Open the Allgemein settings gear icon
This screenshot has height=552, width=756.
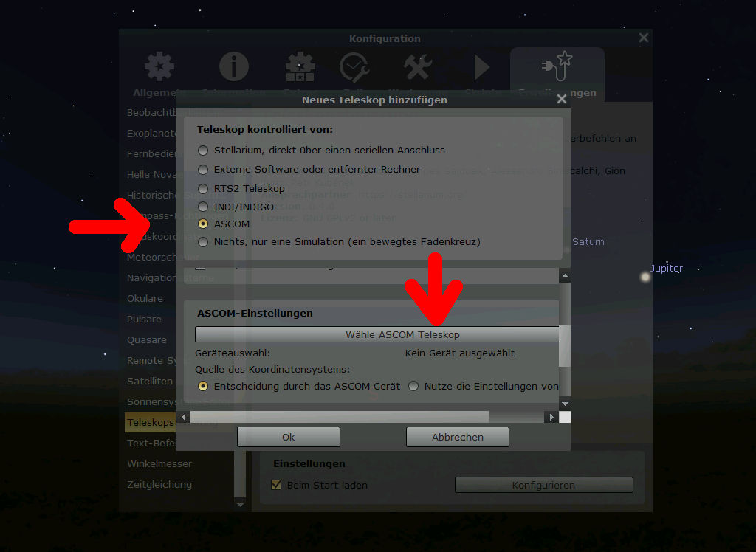point(159,68)
